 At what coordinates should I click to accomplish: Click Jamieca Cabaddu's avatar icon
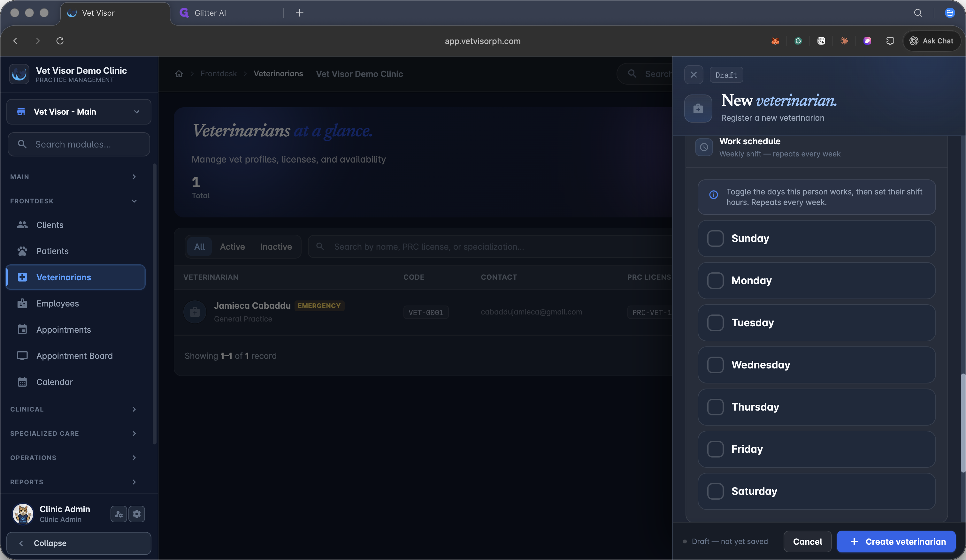click(x=195, y=312)
